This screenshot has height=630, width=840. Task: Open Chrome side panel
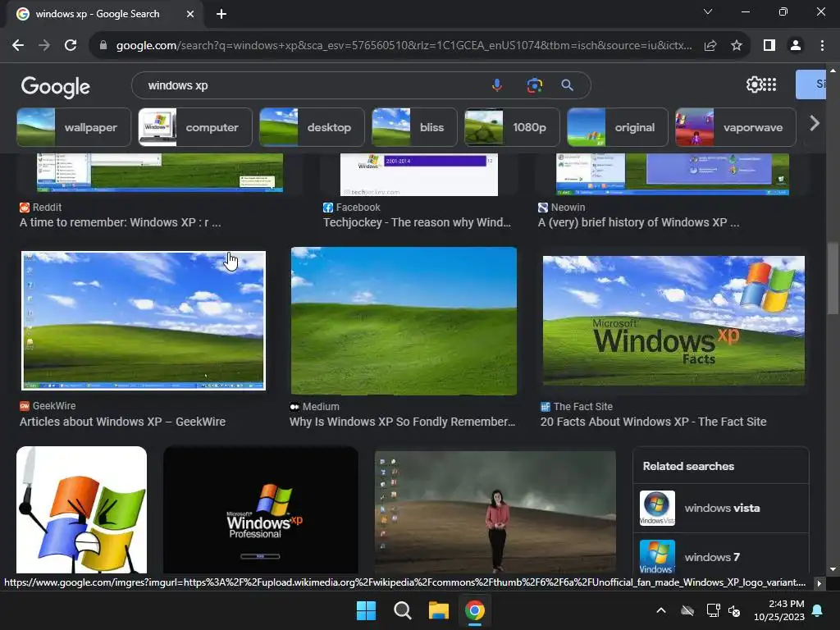[x=769, y=46]
